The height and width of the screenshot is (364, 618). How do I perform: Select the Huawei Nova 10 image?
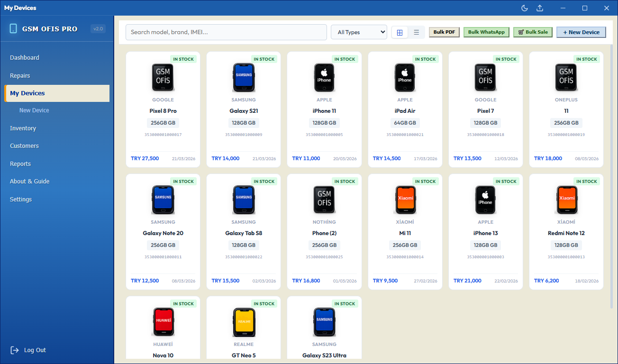point(163,322)
